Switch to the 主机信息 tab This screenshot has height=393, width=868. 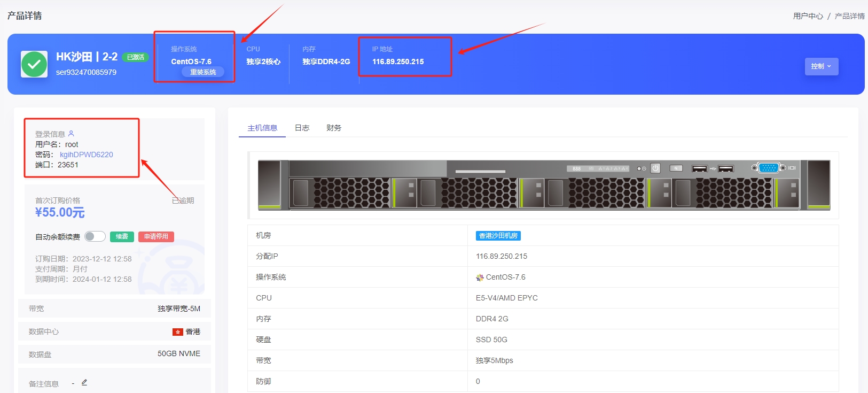click(x=262, y=128)
